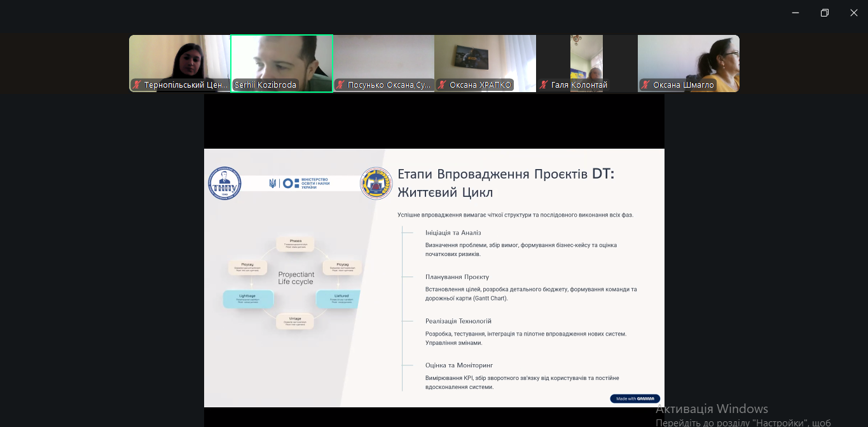Click the blue Lightbage diagram node
Image resolution: width=868 pixels, height=427 pixels.
coord(248,299)
